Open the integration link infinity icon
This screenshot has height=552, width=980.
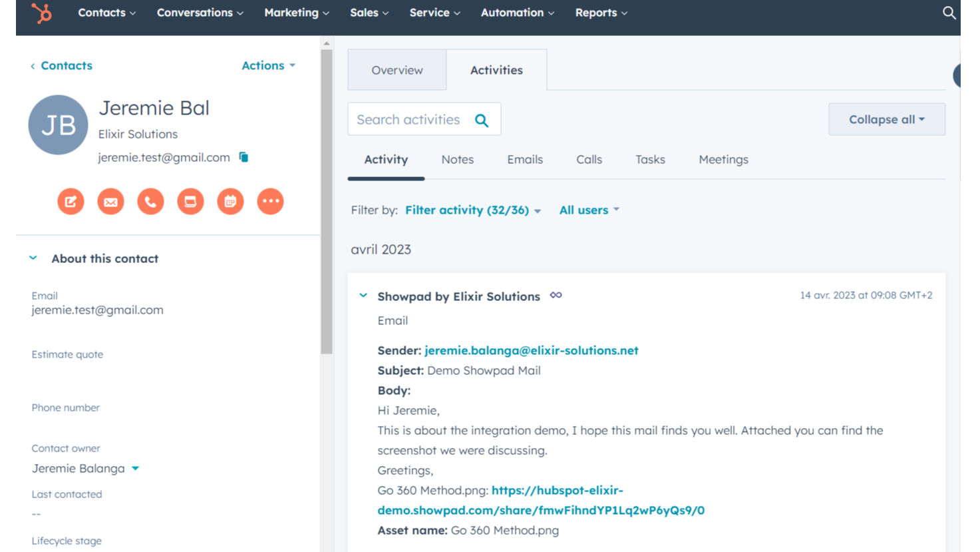point(556,295)
